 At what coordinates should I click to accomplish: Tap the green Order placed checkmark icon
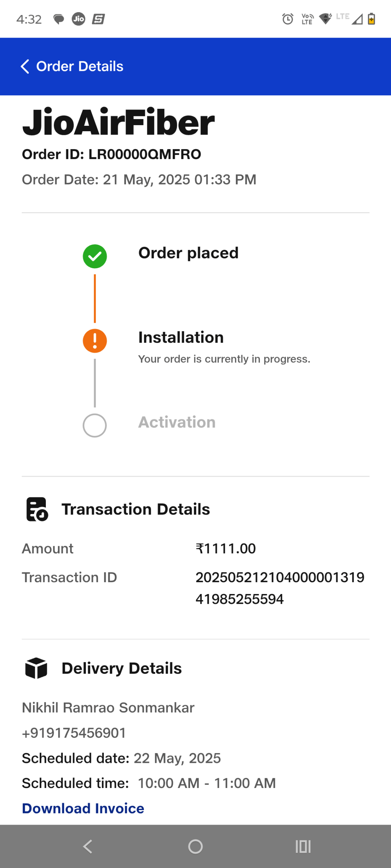pos(95,256)
